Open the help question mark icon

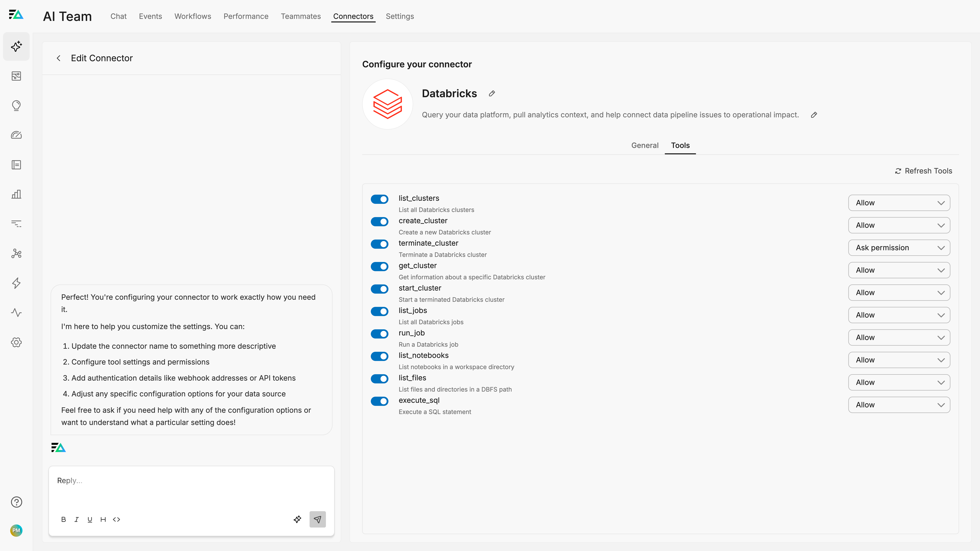tap(16, 502)
